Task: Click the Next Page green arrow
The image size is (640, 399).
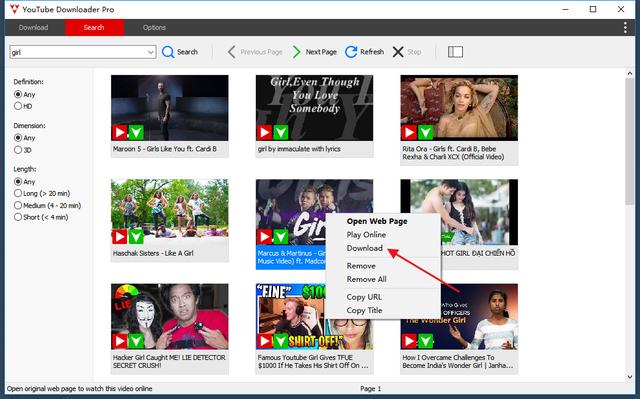Action: 297,52
